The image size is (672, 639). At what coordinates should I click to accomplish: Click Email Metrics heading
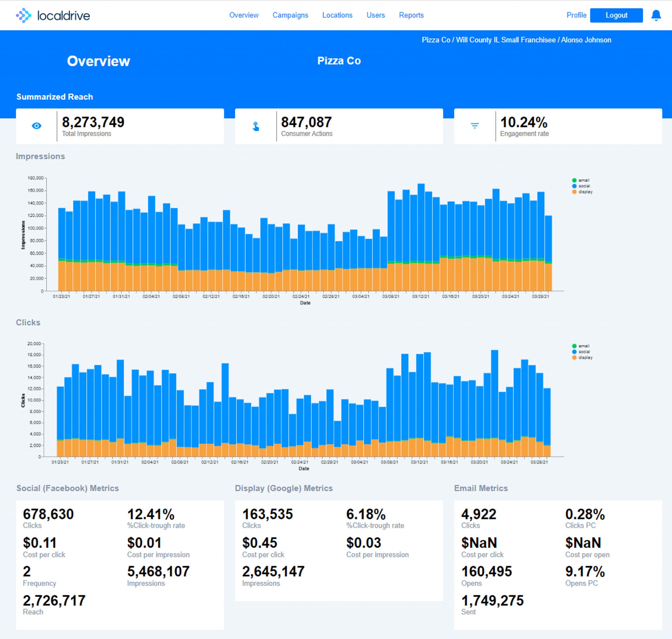(x=481, y=488)
